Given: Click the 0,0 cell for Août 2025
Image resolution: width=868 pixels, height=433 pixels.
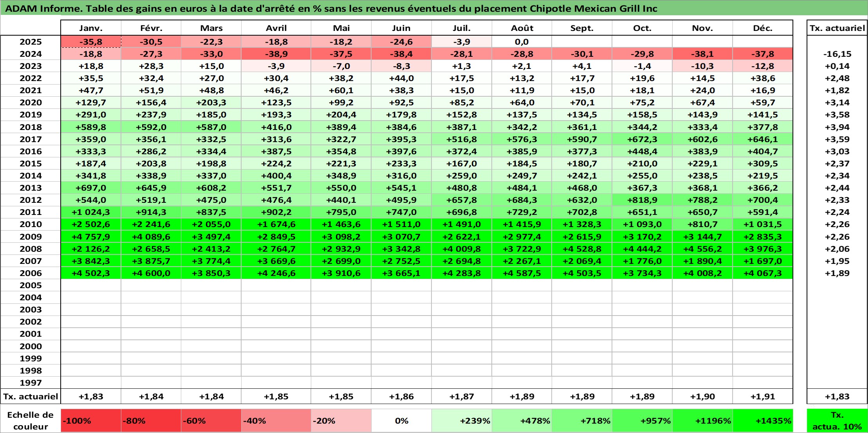Looking at the screenshot, I should [522, 42].
